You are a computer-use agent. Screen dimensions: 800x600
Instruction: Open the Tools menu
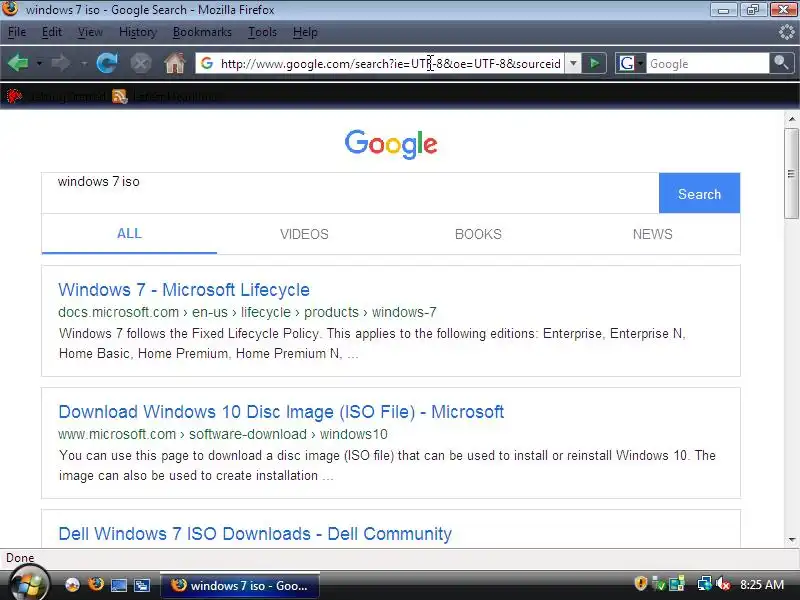[262, 32]
